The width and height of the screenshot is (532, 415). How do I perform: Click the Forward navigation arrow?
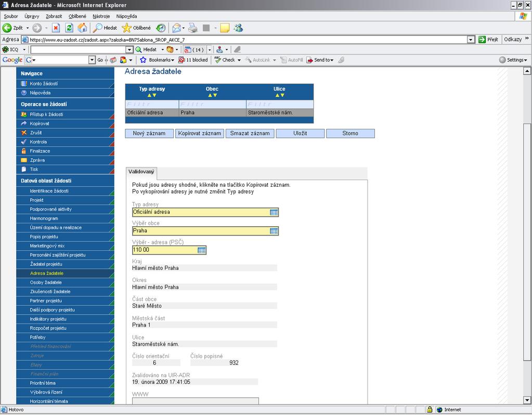[x=37, y=28]
